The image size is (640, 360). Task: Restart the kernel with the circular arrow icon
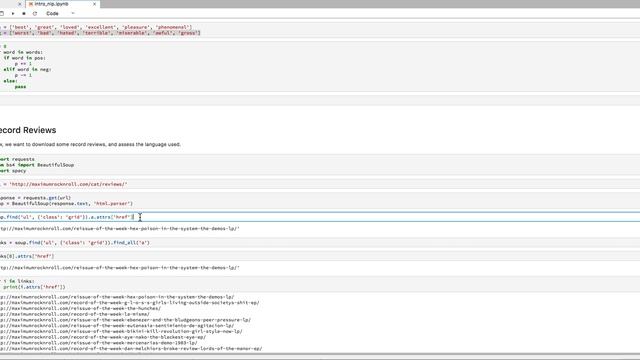pos(35,13)
